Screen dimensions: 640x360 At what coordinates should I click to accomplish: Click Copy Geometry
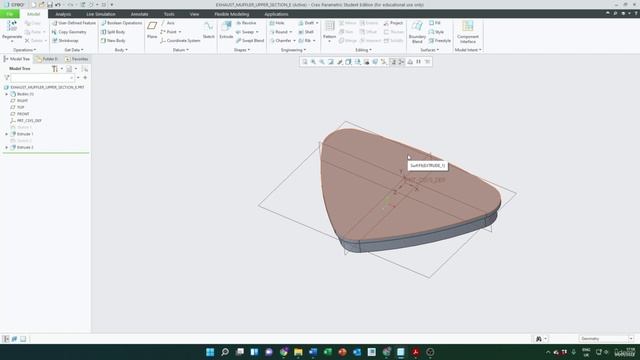click(69, 32)
